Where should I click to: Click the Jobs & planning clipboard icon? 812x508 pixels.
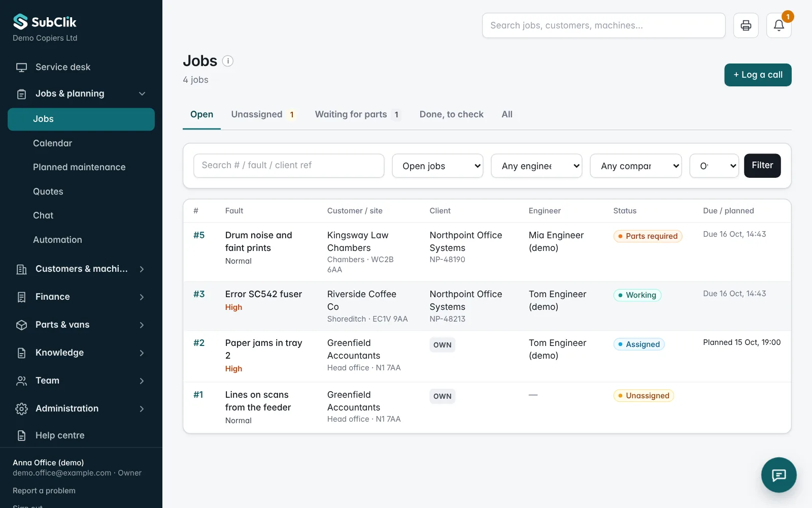click(x=21, y=94)
